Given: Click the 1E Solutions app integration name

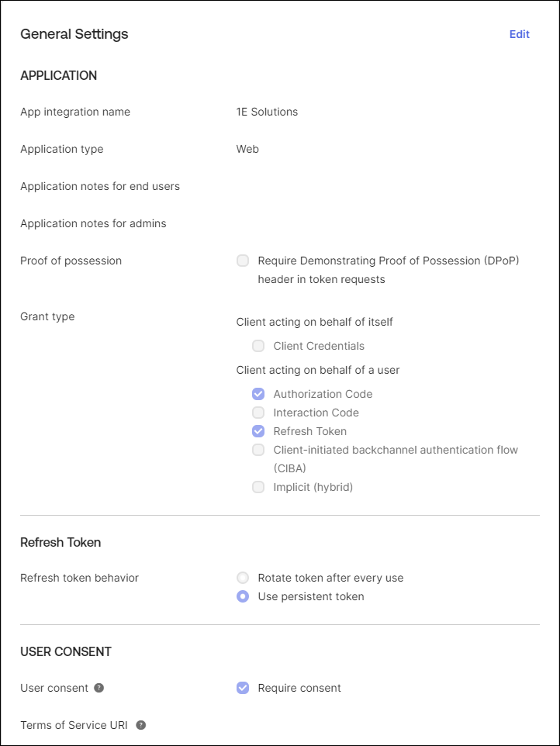Looking at the screenshot, I should (267, 112).
